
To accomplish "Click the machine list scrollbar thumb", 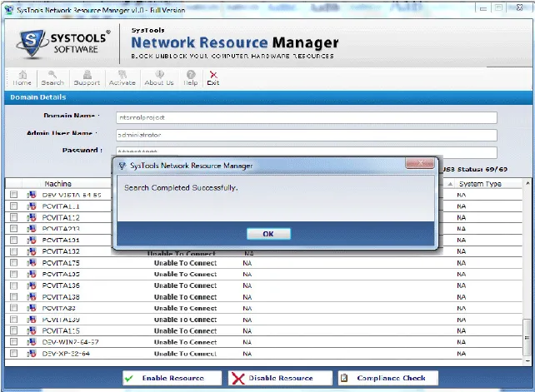I will (527, 337).
